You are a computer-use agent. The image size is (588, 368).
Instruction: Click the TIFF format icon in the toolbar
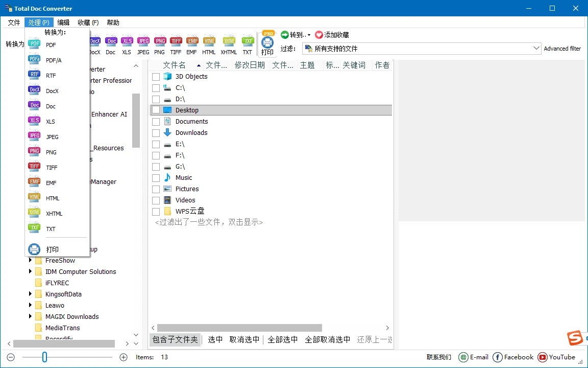tap(176, 42)
